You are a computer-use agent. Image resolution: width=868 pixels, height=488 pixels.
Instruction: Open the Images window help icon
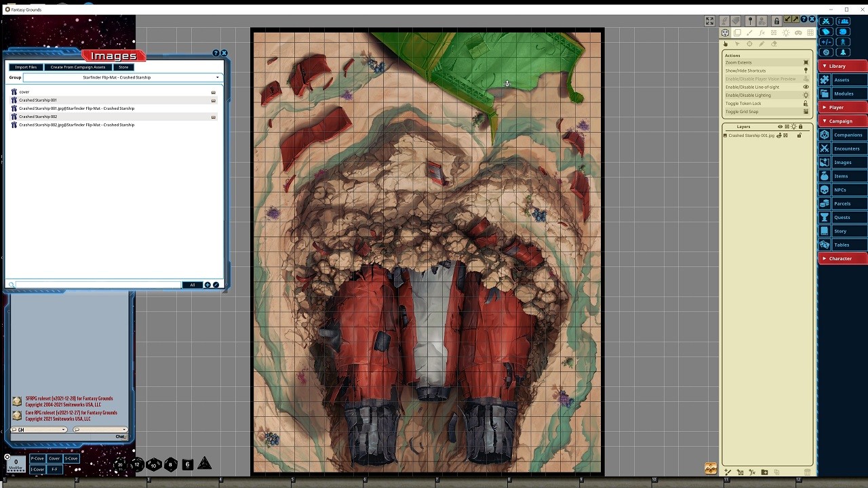(216, 53)
